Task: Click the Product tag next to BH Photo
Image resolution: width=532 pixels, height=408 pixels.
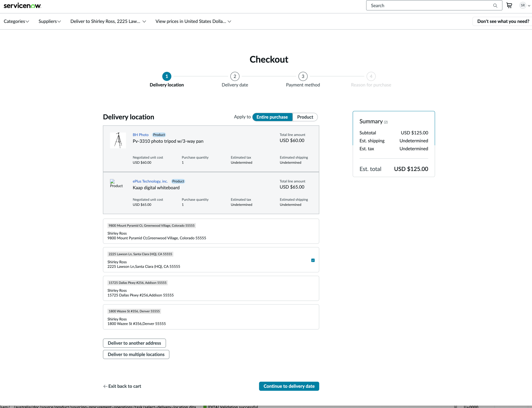Action: [x=159, y=135]
